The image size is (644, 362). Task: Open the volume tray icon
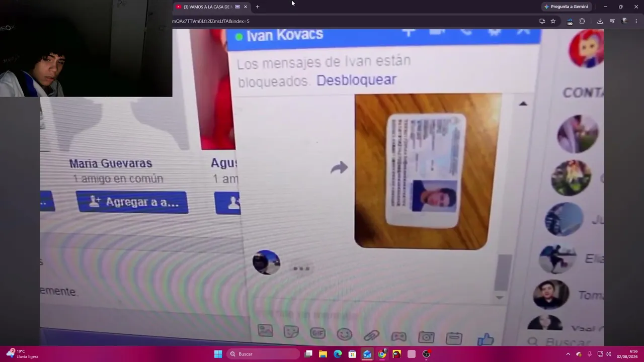608,354
